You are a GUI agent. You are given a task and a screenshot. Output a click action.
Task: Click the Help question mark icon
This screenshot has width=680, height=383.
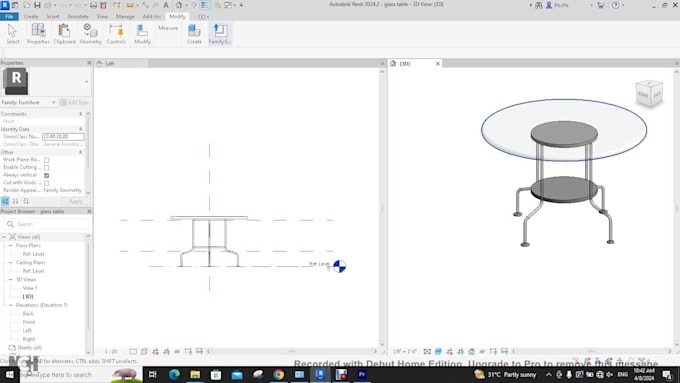click(616, 5)
